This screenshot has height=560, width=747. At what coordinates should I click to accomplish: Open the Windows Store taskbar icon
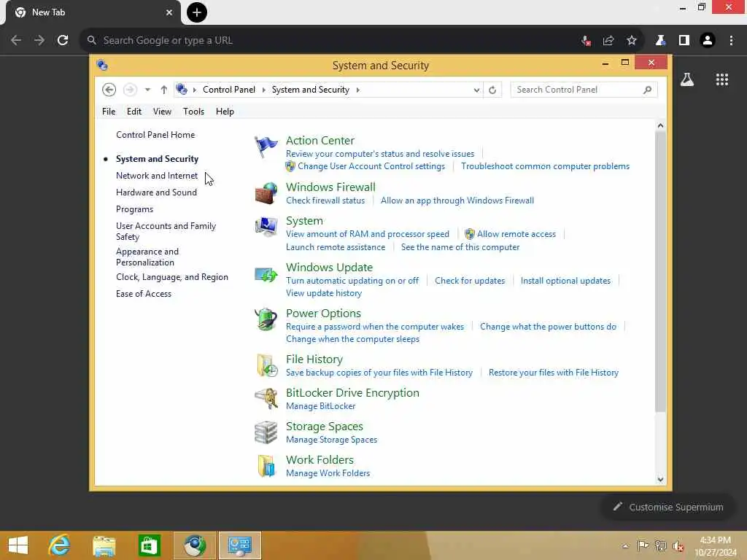(149, 545)
